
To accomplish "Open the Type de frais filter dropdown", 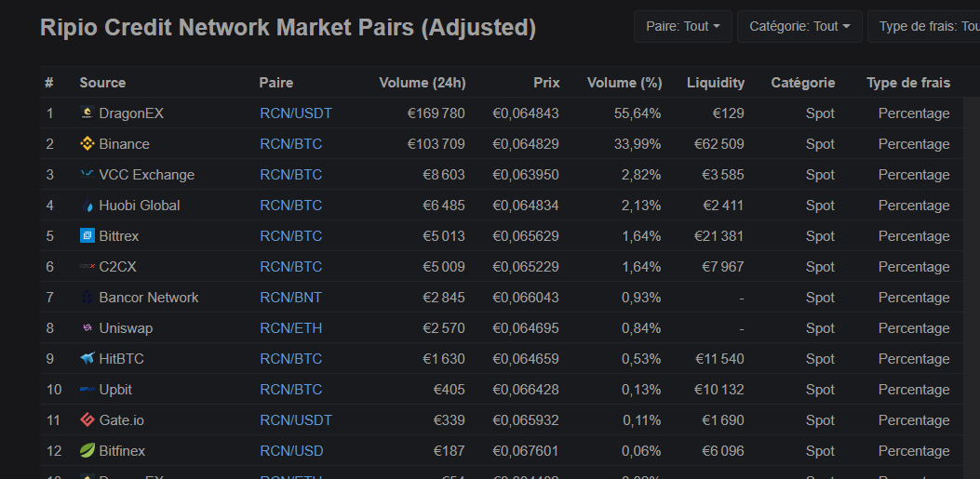I will coord(924,27).
